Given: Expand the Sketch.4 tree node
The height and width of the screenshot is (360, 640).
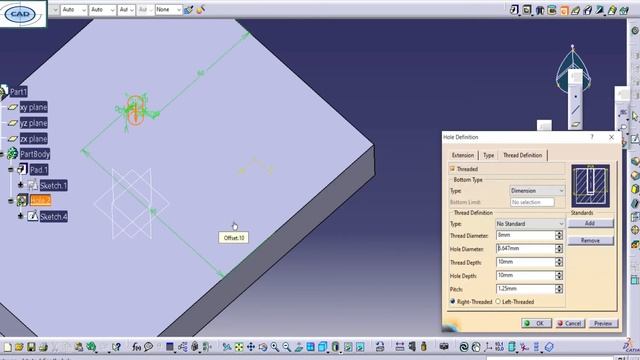Looking at the screenshot, I should tap(20, 216).
